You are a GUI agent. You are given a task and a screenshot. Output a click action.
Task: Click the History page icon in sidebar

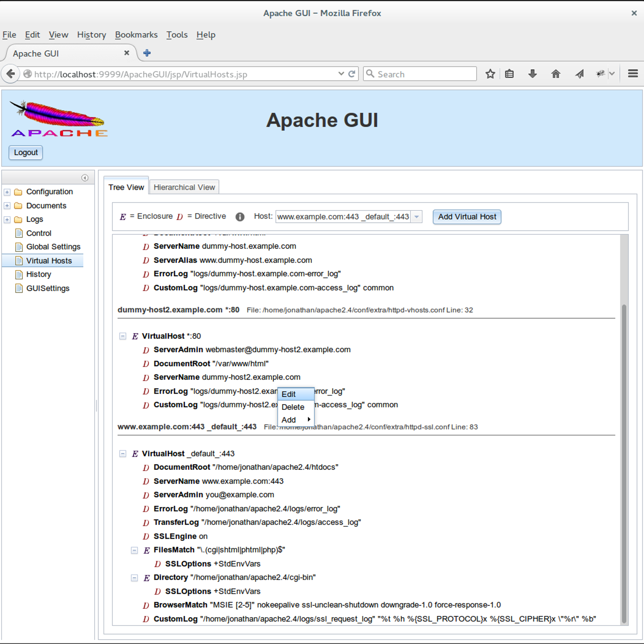[x=19, y=275]
